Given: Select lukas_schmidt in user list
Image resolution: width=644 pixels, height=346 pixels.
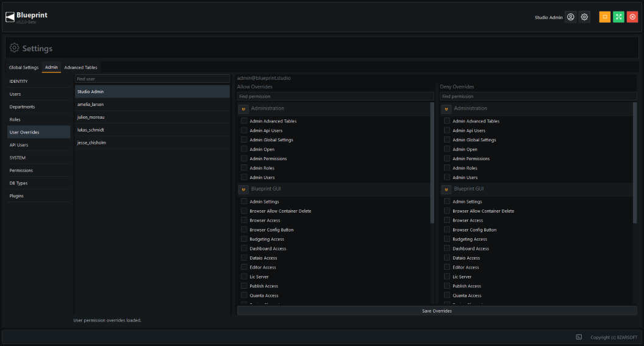Looking at the screenshot, I should point(152,130).
